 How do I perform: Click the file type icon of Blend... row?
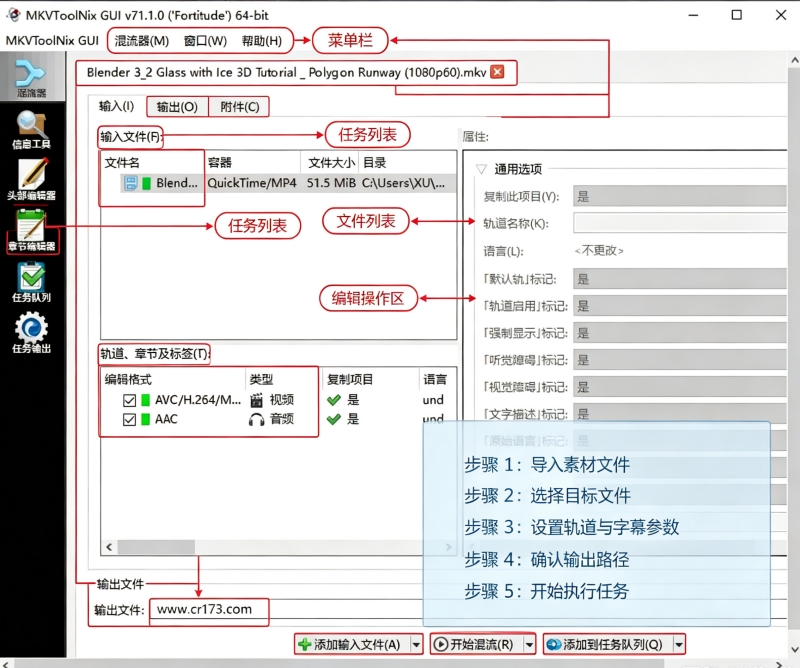pyautogui.click(x=131, y=183)
